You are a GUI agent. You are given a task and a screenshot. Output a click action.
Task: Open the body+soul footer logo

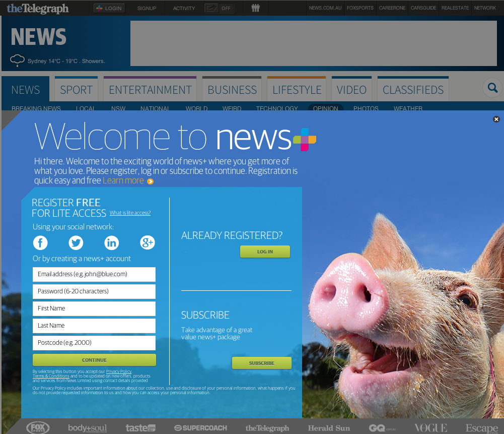87,428
